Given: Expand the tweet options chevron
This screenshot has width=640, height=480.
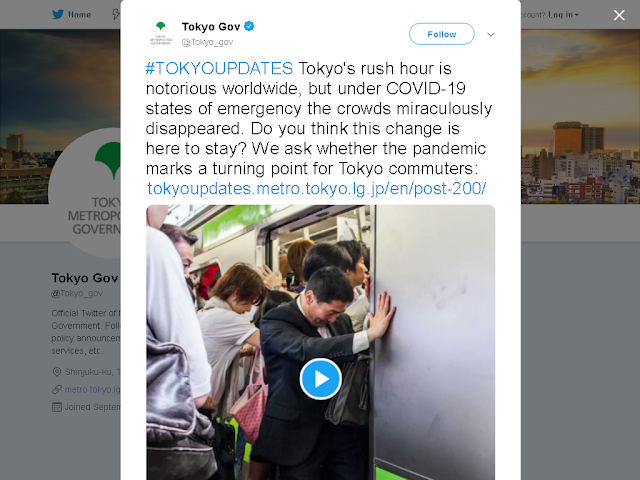Looking at the screenshot, I should pos(491,34).
